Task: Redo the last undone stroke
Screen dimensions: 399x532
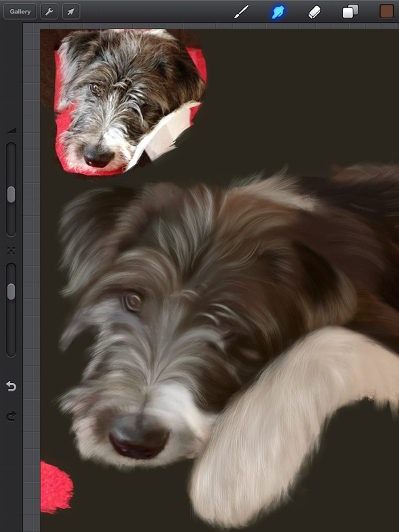Action: [x=11, y=416]
